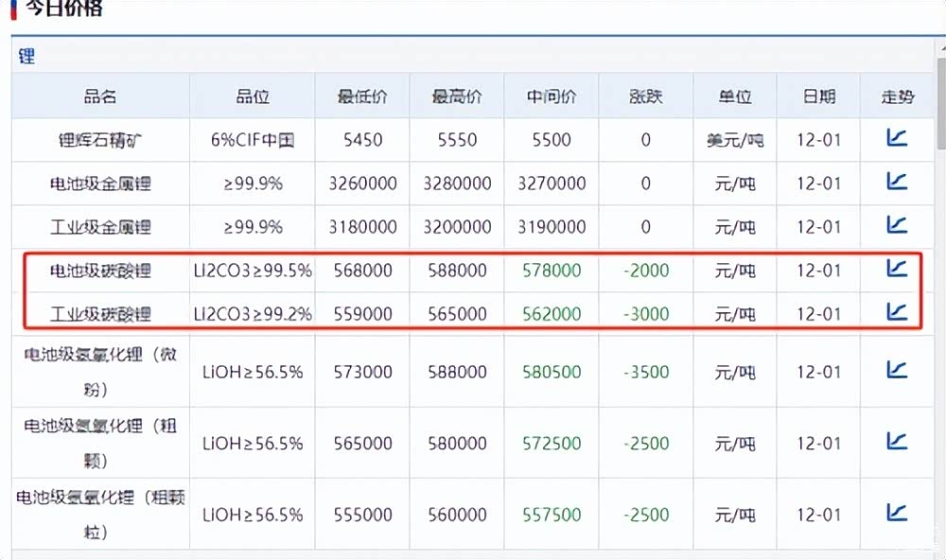Viewport: 946px width, 560px height.
Task: Open trend chart icon for 电池级氢氧化锂（粗颗粒）
Action: click(896, 514)
